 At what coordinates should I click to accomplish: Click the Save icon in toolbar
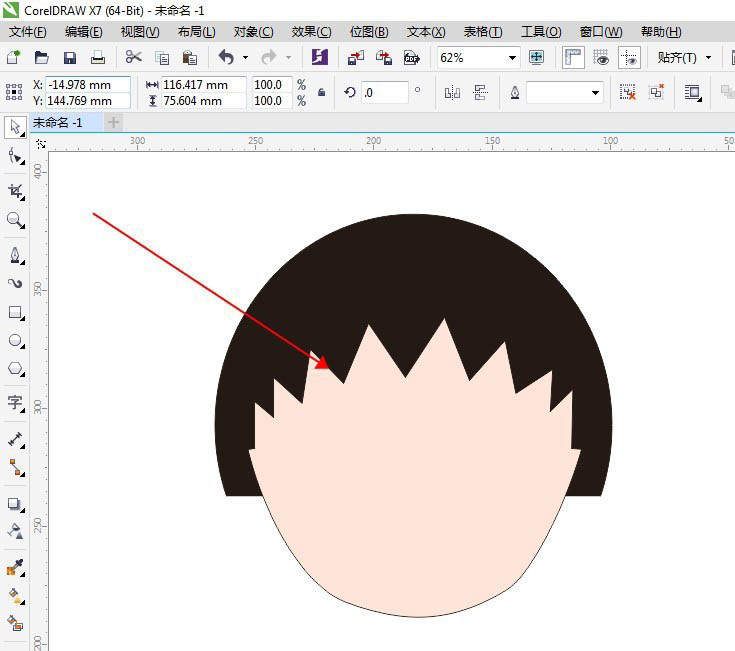[70, 58]
